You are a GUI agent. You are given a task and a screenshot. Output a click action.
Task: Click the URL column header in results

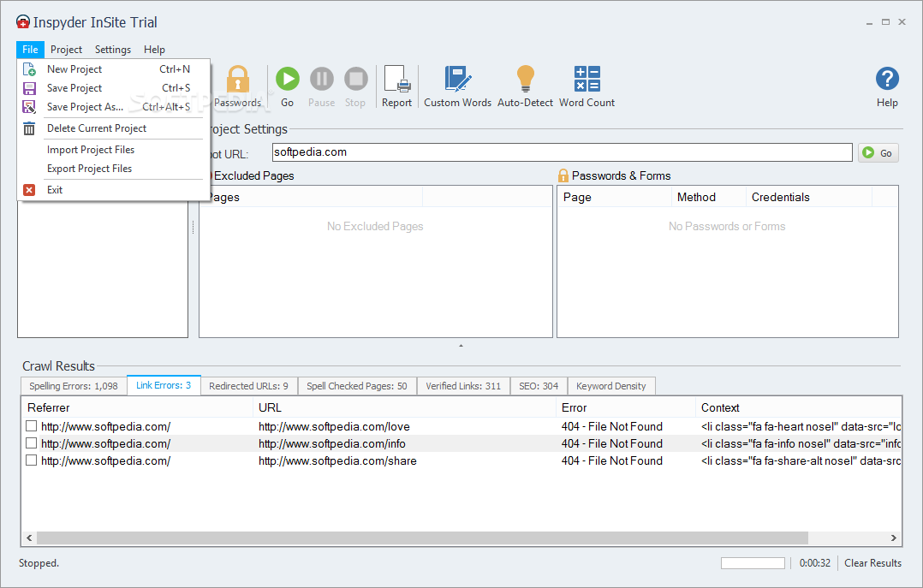coord(404,408)
